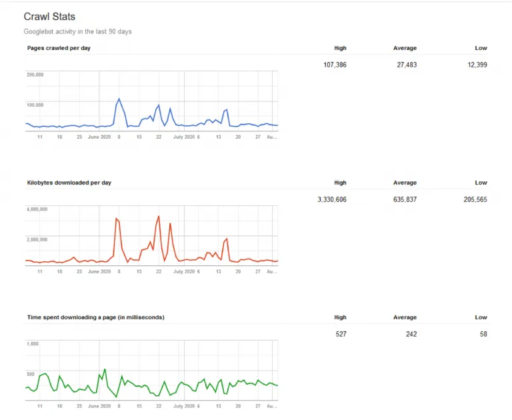
Task: Click the kilobytes High value 3,330,606
Action: (x=332, y=199)
